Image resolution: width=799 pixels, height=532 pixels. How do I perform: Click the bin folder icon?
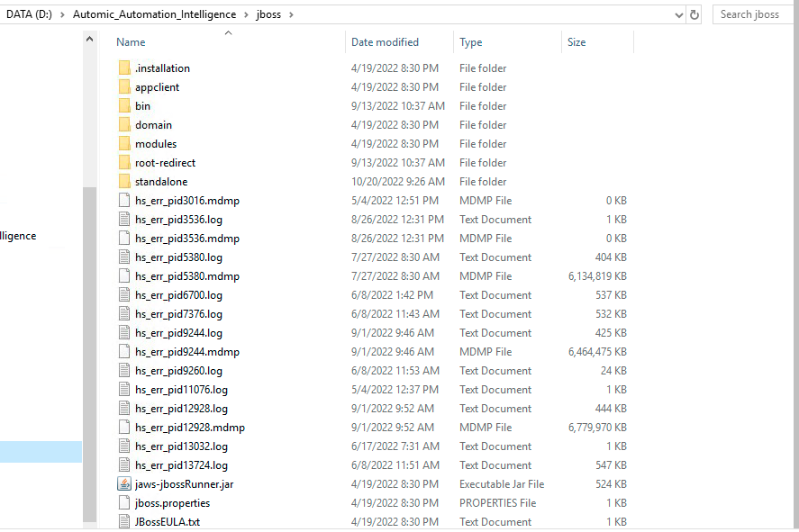124,106
